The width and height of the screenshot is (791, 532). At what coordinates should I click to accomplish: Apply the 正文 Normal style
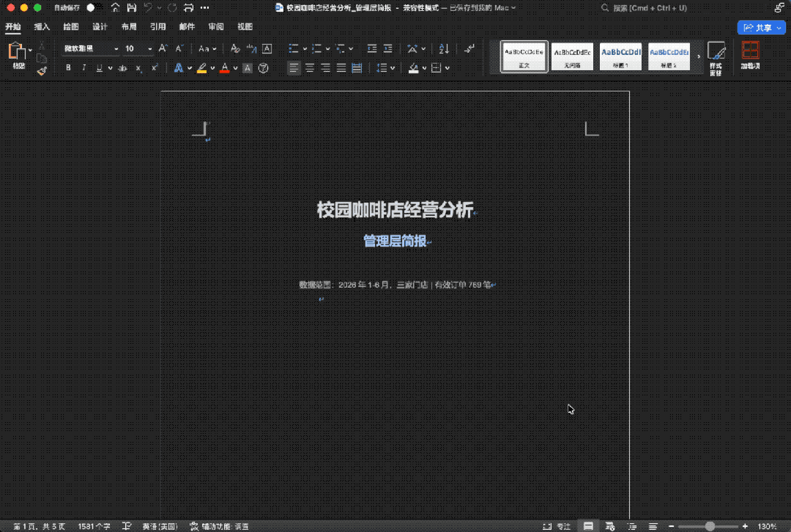pos(524,56)
